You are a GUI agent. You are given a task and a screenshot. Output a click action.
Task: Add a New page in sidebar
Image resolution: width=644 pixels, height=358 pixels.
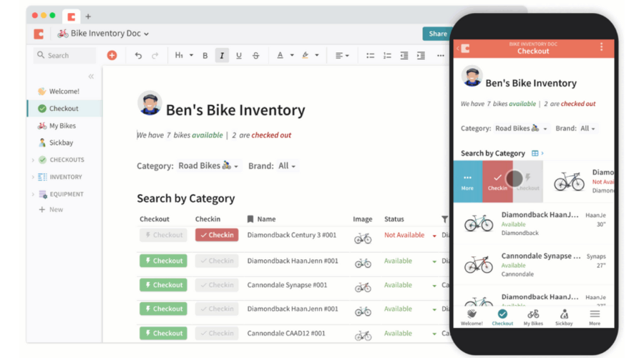51,210
